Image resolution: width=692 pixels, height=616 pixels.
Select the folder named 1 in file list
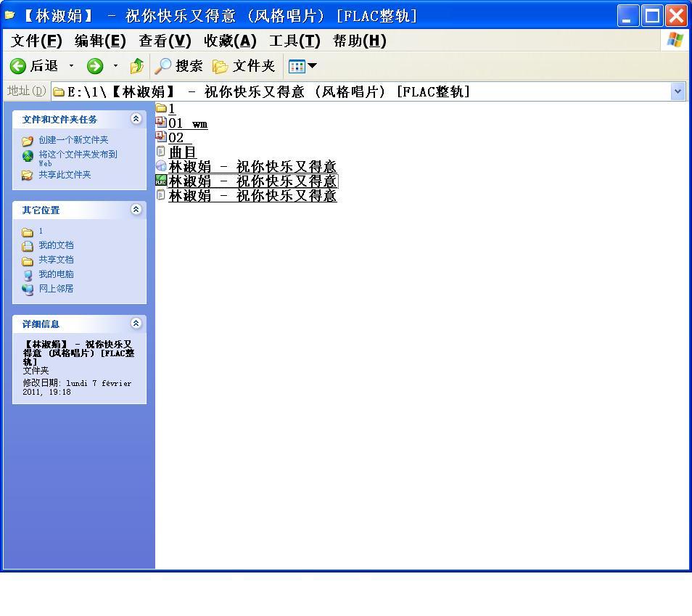pyautogui.click(x=172, y=109)
